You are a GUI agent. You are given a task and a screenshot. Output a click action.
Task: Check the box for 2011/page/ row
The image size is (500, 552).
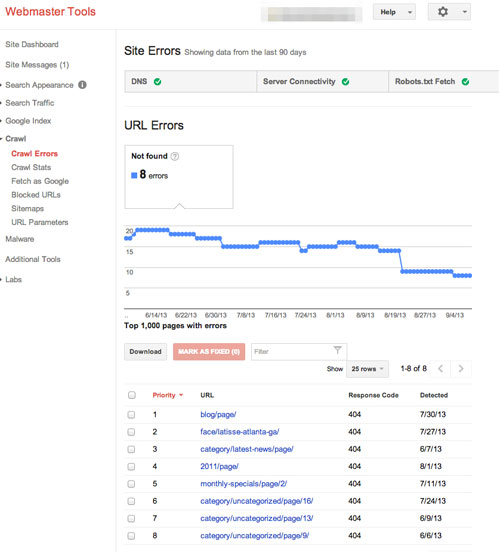pos(131,466)
